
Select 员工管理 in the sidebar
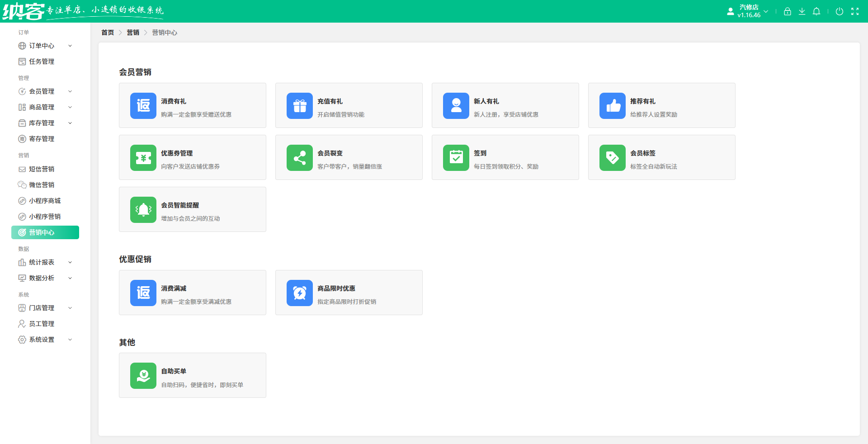tap(45, 324)
